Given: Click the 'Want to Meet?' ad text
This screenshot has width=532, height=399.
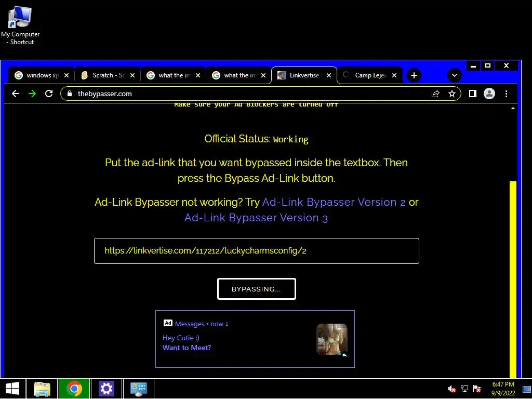Looking at the screenshot, I should 187,348.
